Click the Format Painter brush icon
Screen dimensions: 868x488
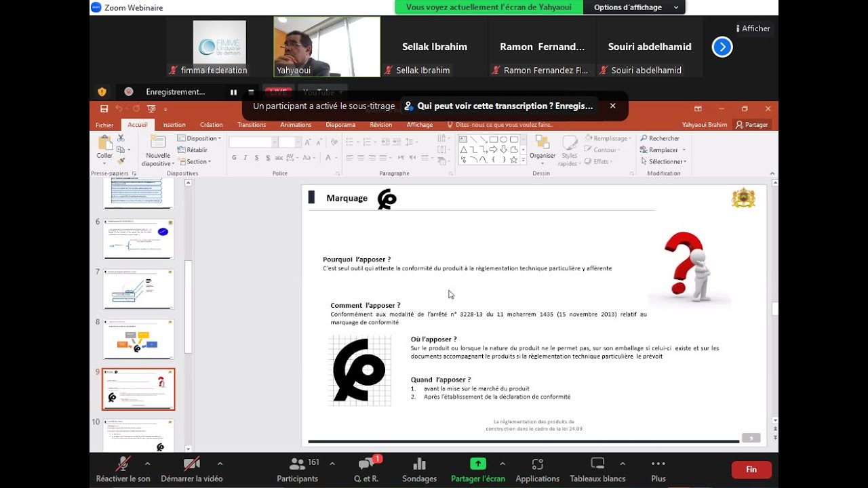(x=121, y=161)
